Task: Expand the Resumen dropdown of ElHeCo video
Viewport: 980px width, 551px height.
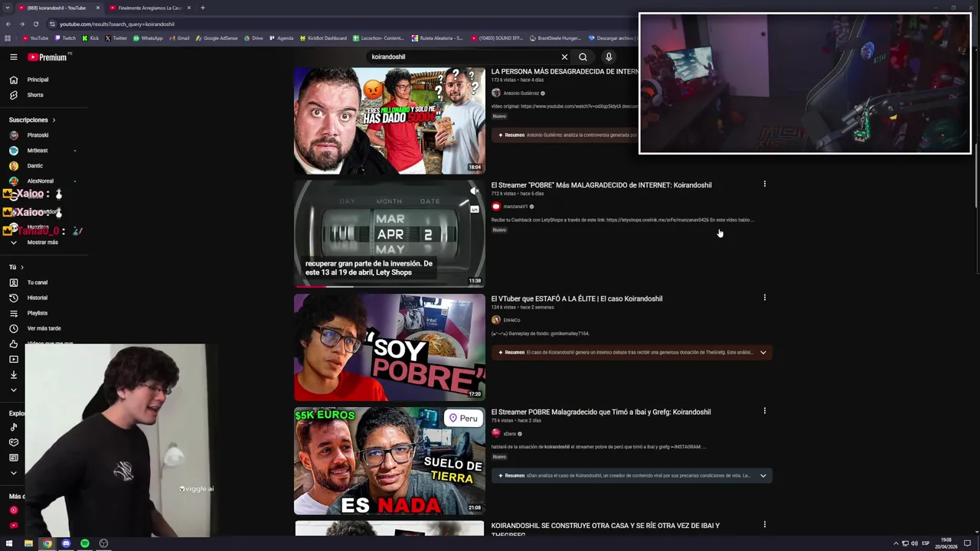Action: (x=763, y=353)
